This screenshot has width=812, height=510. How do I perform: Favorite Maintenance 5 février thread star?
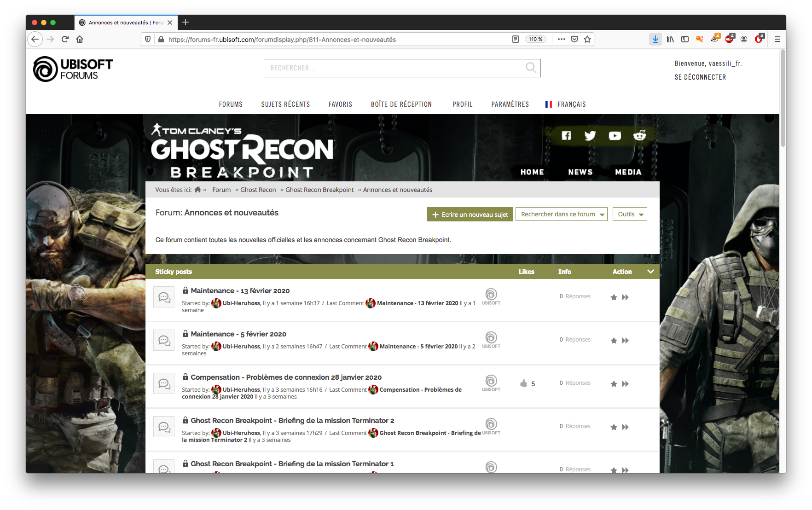pos(614,341)
